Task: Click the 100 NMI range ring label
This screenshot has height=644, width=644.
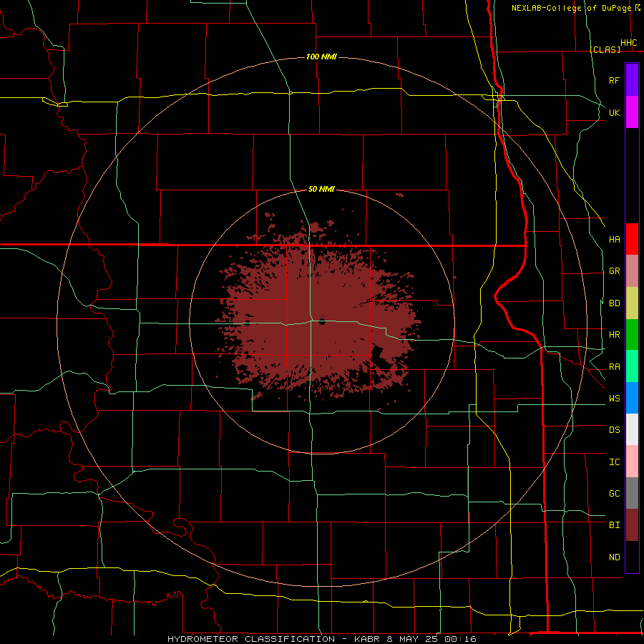Action: click(x=321, y=57)
